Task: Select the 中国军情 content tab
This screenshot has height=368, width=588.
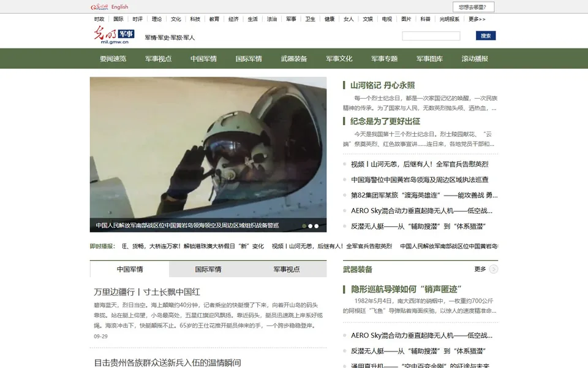Action: point(130,269)
